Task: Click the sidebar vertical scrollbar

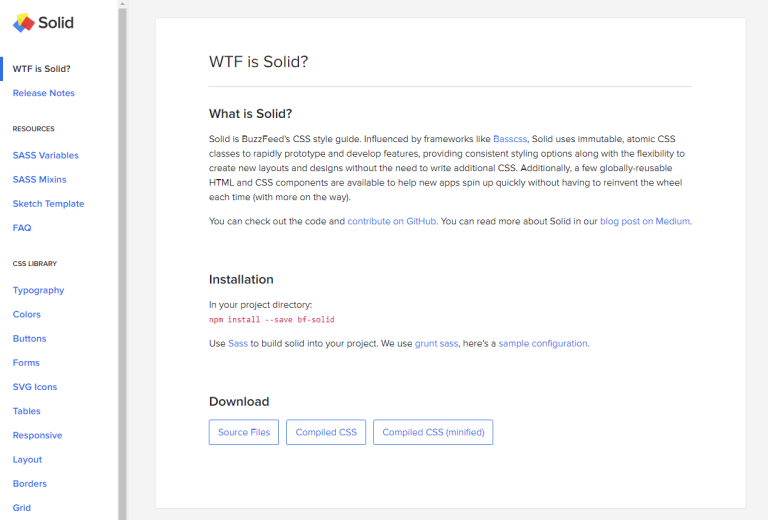Action: click(x=122, y=264)
